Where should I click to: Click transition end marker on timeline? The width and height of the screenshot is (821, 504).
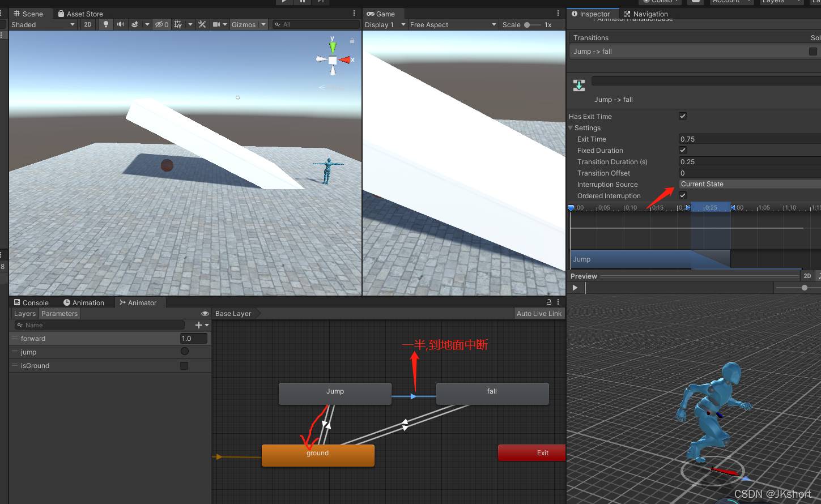tap(733, 208)
